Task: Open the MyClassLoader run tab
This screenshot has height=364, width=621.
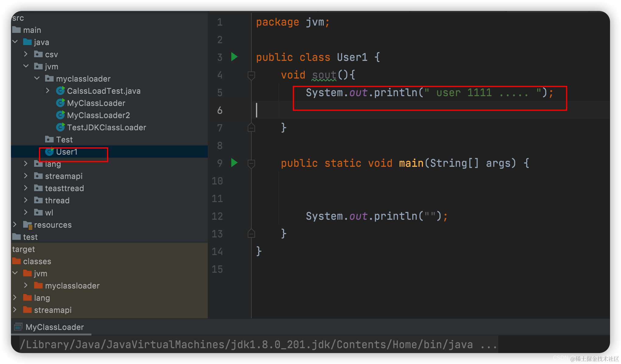Action: tap(55, 327)
